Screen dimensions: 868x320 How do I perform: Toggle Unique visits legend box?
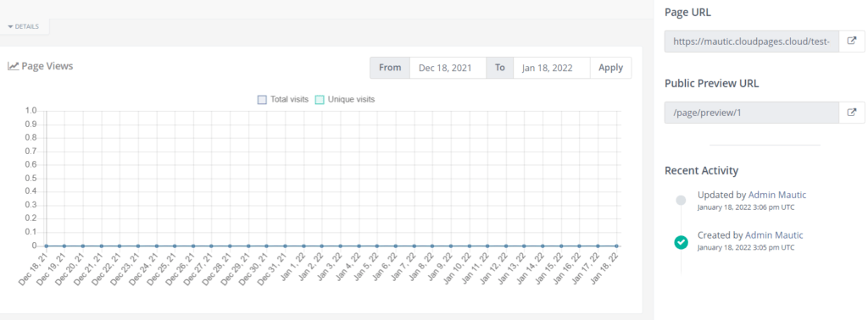click(320, 100)
